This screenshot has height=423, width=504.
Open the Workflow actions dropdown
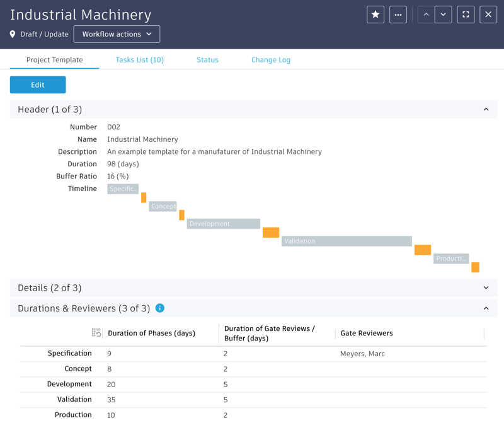(x=117, y=34)
